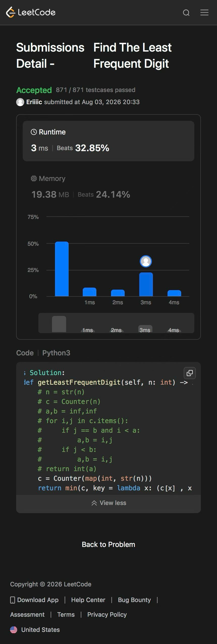
Task: Click the "# a,b = inf,inf" comment line
Action: (x=67, y=411)
